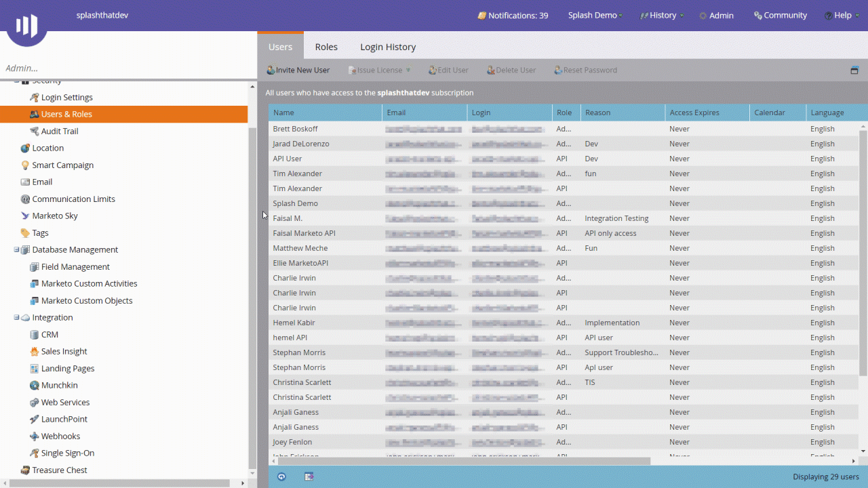This screenshot has height=488, width=868.
Task: Open the History dropdown menu
Action: pyautogui.click(x=662, y=16)
